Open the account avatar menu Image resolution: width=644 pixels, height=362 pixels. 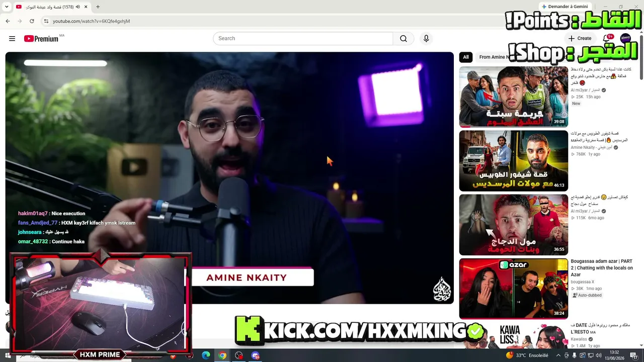tap(625, 39)
